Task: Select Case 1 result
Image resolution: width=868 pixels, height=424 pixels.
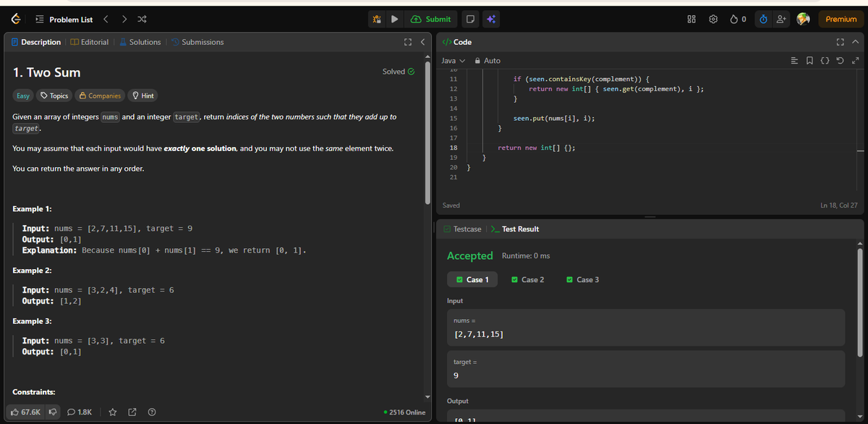Action: coord(472,279)
